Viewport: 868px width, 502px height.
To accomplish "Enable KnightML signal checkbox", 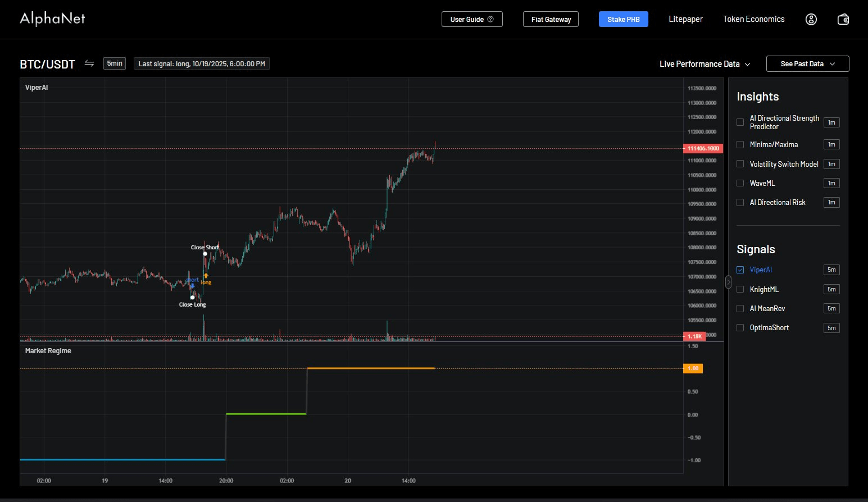I will click(740, 289).
